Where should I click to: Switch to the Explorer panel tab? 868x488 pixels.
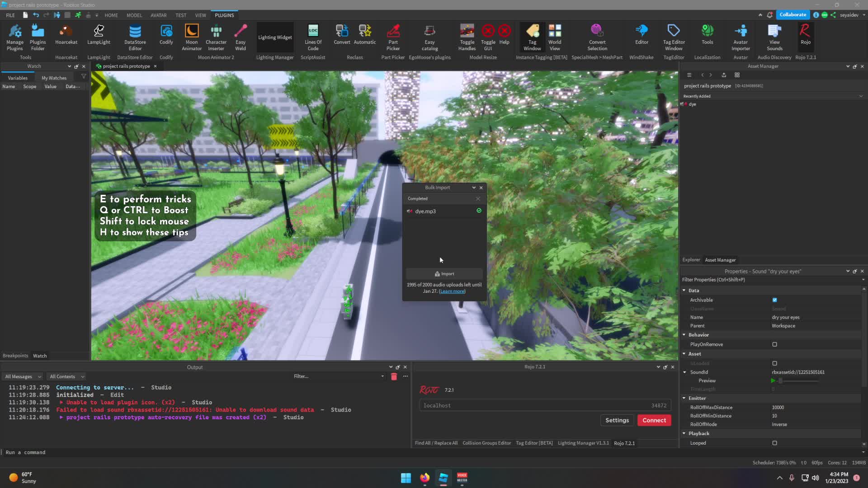[x=691, y=260]
